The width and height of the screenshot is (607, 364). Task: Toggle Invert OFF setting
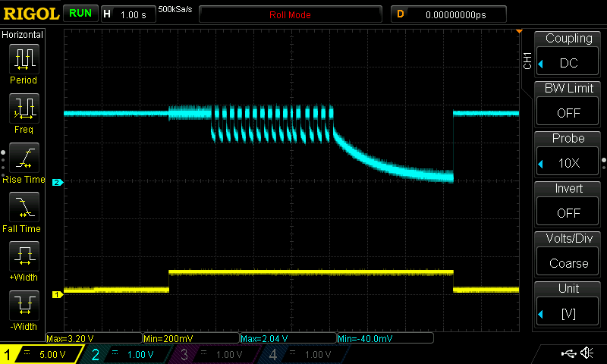[x=568, y=213]
